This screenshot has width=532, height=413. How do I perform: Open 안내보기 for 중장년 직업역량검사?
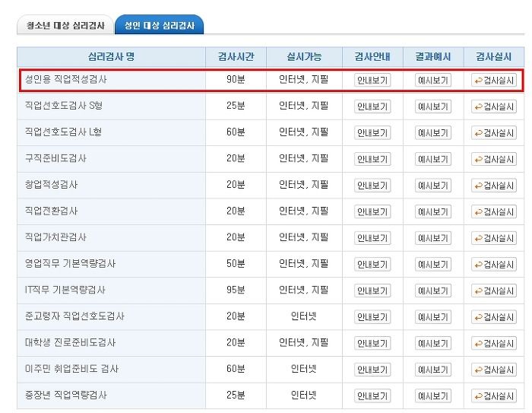click(372, 396)
